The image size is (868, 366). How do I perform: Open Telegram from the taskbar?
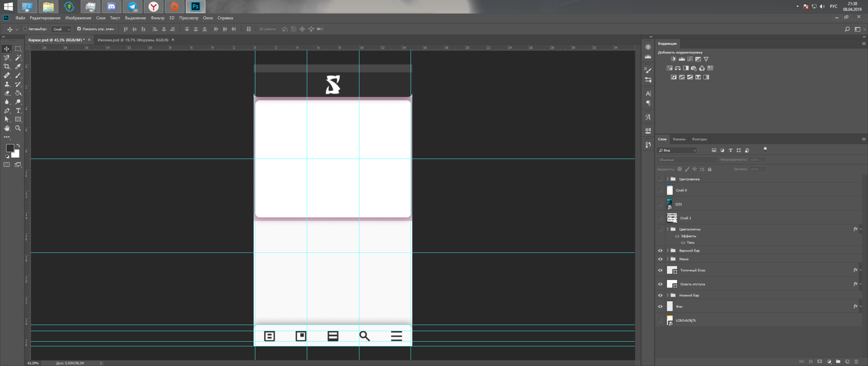pyautogui.click(x=132, y=7)
